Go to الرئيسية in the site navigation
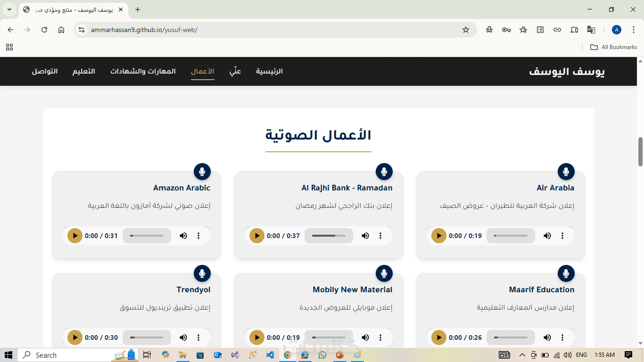This screenshot has width=644, height=362. [x=269, y=71]
